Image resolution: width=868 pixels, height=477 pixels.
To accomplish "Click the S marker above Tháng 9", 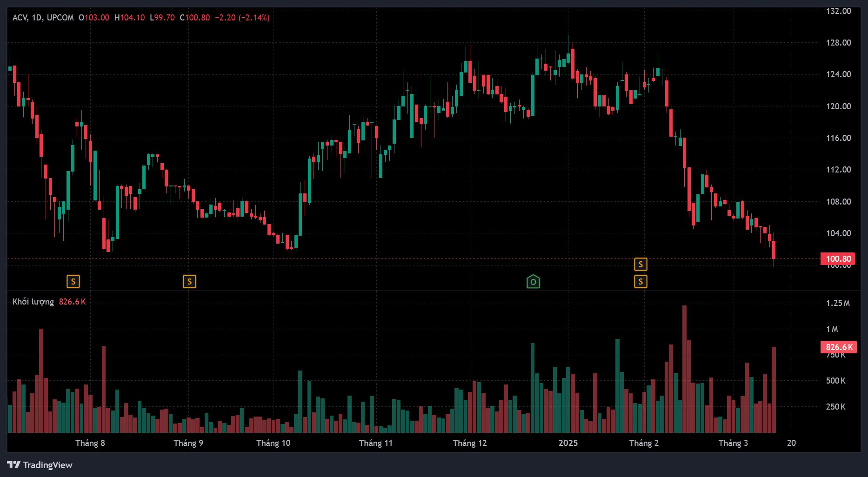I will [189, 281].
